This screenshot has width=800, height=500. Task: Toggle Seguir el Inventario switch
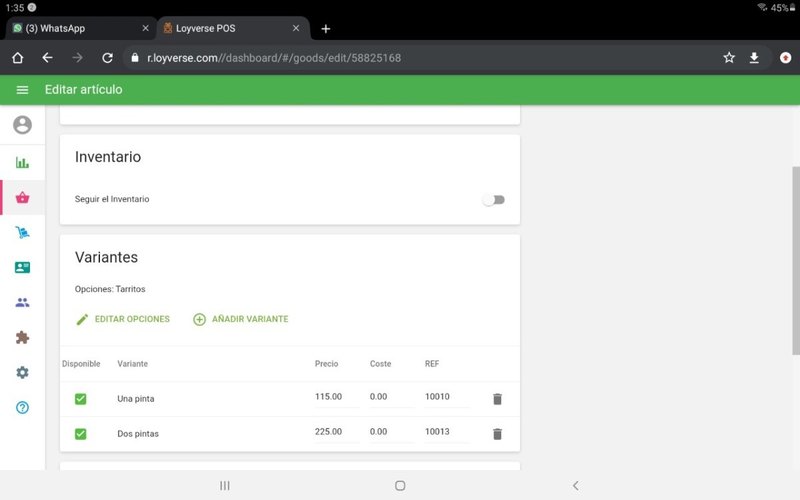(x=493, y=200)
